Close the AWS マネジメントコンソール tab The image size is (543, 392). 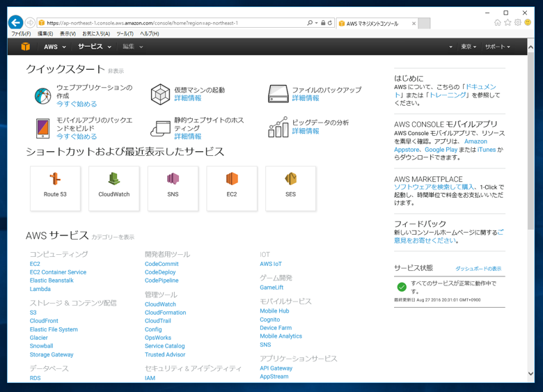coord(414,24)
